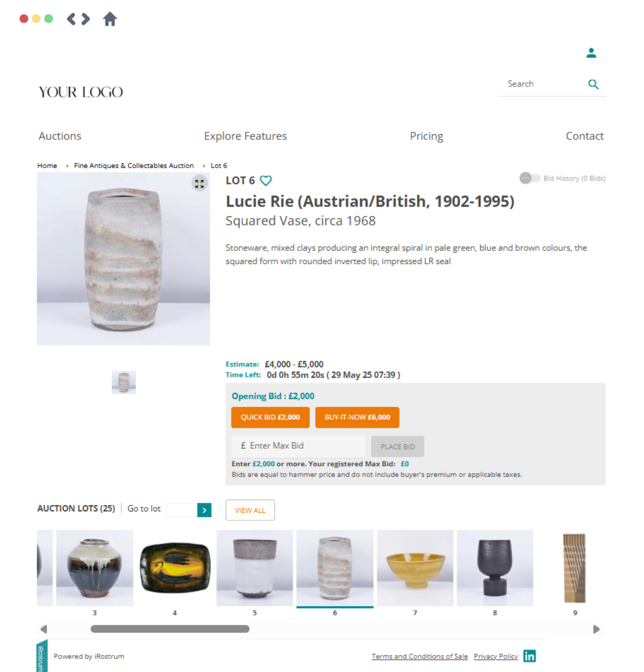Submit Go to lot arrow button
This screenshot has width=644, height=672.
204,510
